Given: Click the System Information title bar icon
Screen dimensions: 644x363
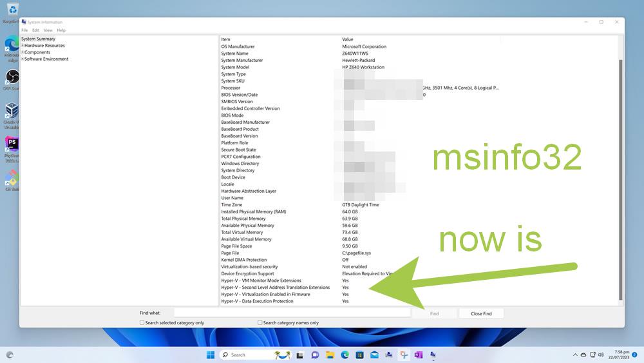Looking at the screenshot, I should pos(24,22).
